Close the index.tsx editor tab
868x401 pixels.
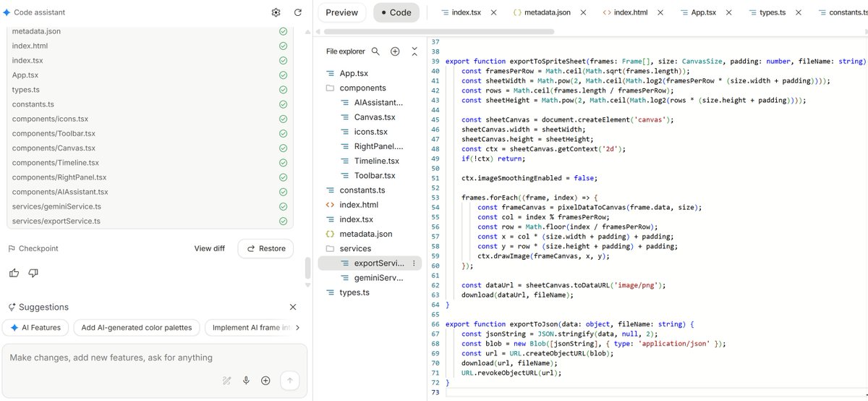(493, 12)
